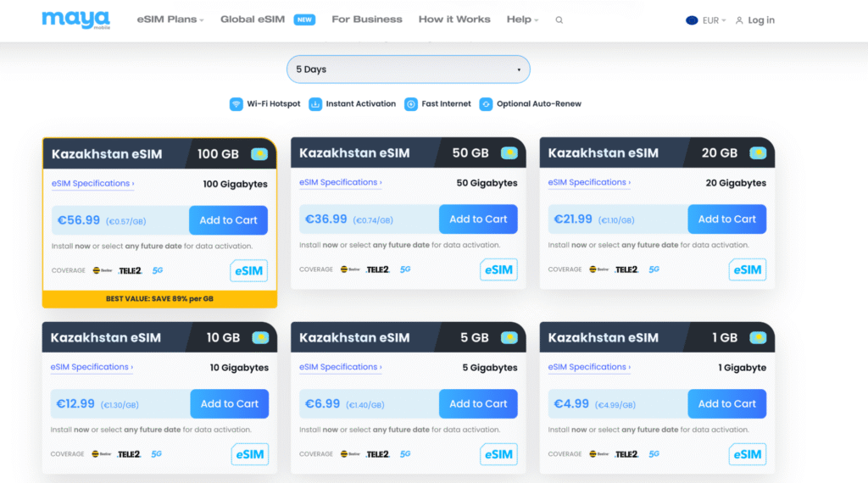Click Kazakhstan flag on 100 GB card
Screen dimensions: 868x483
tap(259, 154)
